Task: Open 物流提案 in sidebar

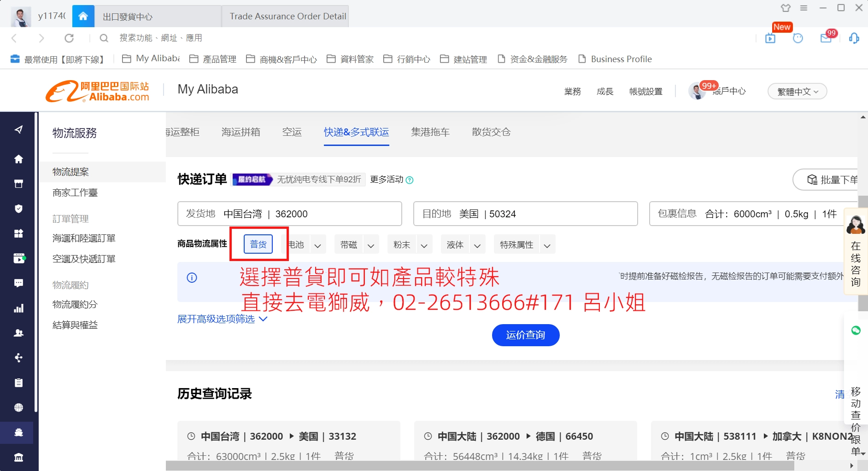Action: 70,172
